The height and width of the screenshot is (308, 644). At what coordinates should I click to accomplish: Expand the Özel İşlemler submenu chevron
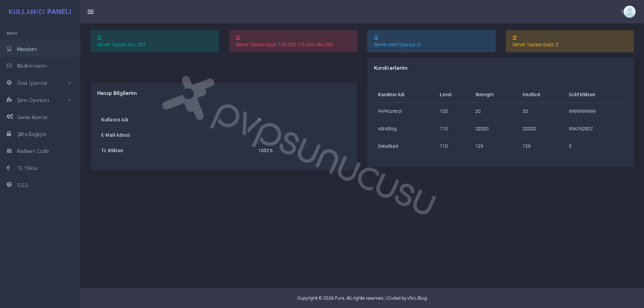pos(69,83)
